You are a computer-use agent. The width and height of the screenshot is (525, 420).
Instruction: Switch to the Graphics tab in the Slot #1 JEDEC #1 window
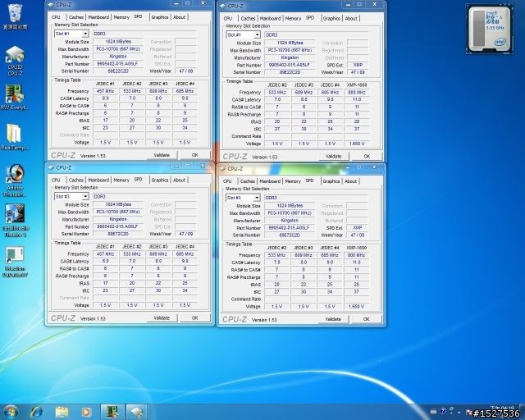pos(160,17)
